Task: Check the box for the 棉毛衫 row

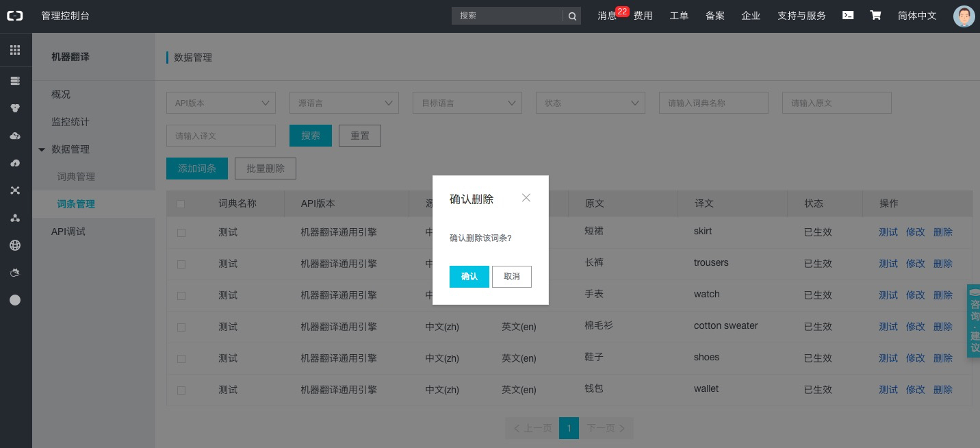Action: pyautogui.click(x=181, y=327)
